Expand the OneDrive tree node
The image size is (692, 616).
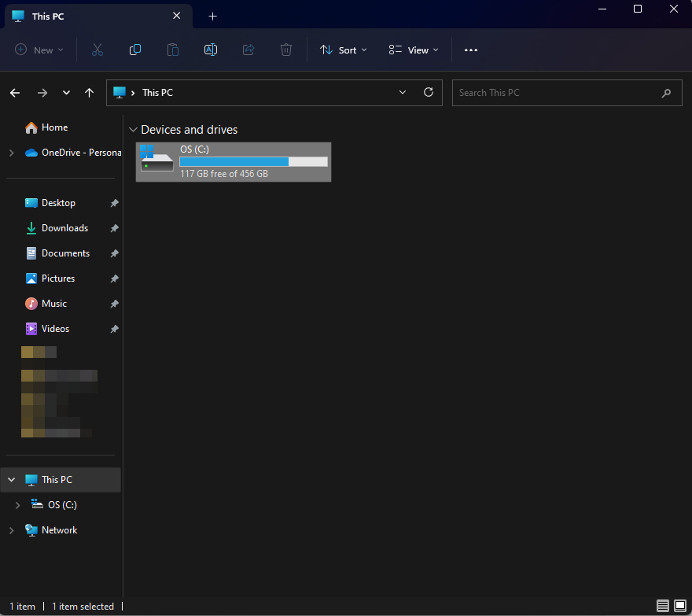pyautogui.click(x=11, y=153)
